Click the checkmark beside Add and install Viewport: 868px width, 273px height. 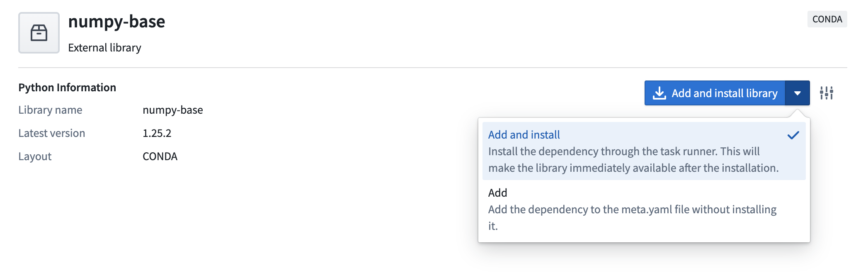(x=793, y=135)
